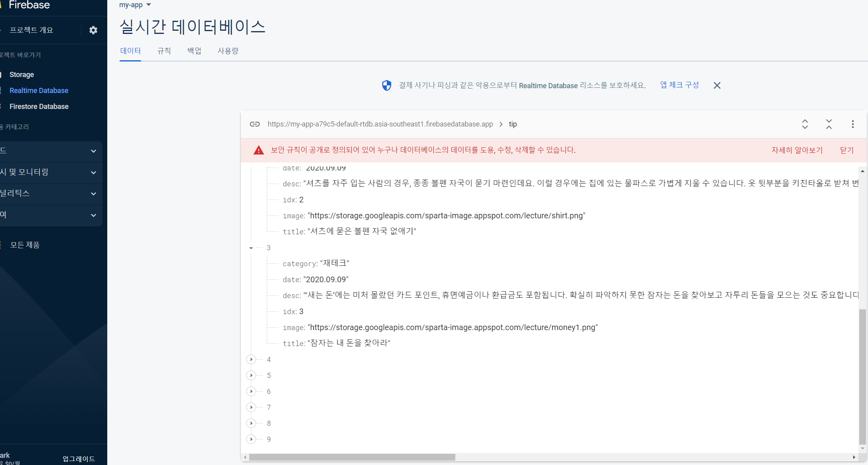Switch to the 사용량 tab
The height and width of the screenshot is (465, 868).
228,51
